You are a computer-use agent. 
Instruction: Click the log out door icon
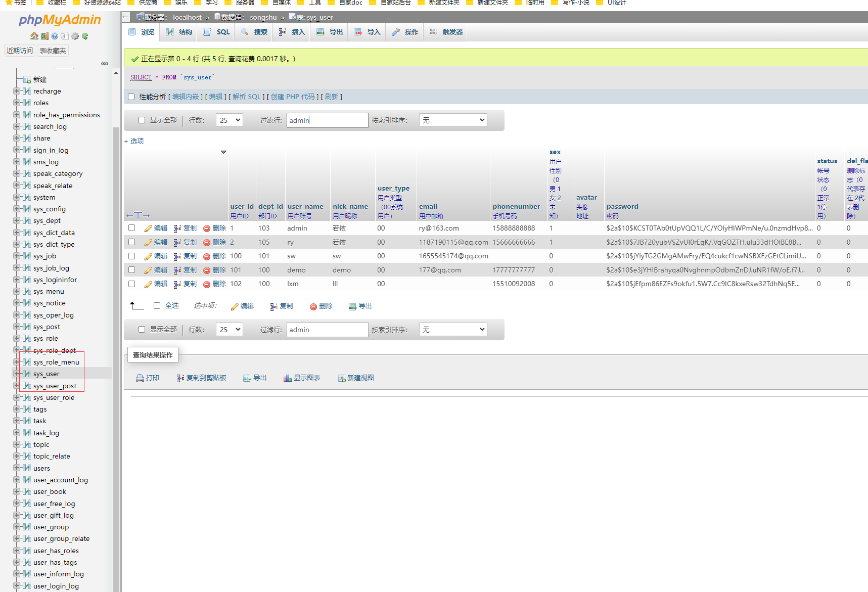pos(44,36)
